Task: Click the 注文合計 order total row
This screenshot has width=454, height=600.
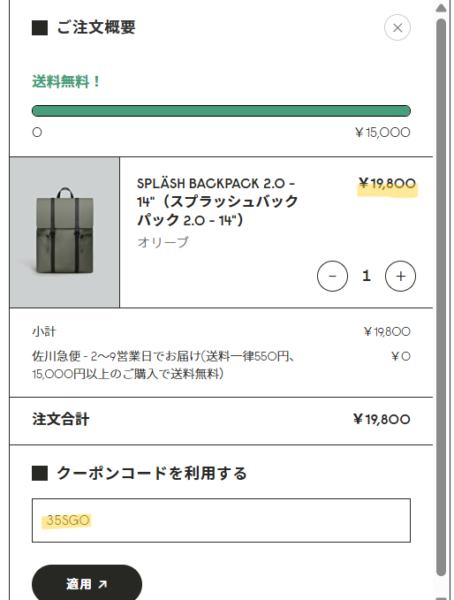Action: 221,420
